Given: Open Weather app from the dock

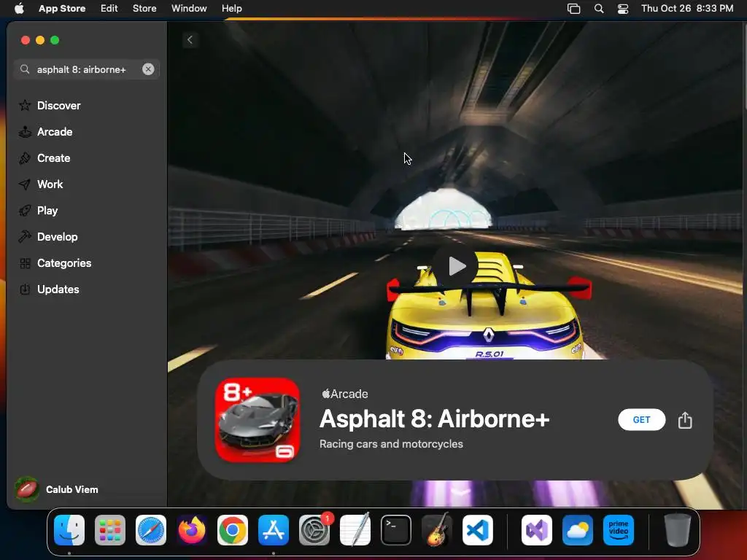Looking at the screenshot, I should [x=578, y=530].
